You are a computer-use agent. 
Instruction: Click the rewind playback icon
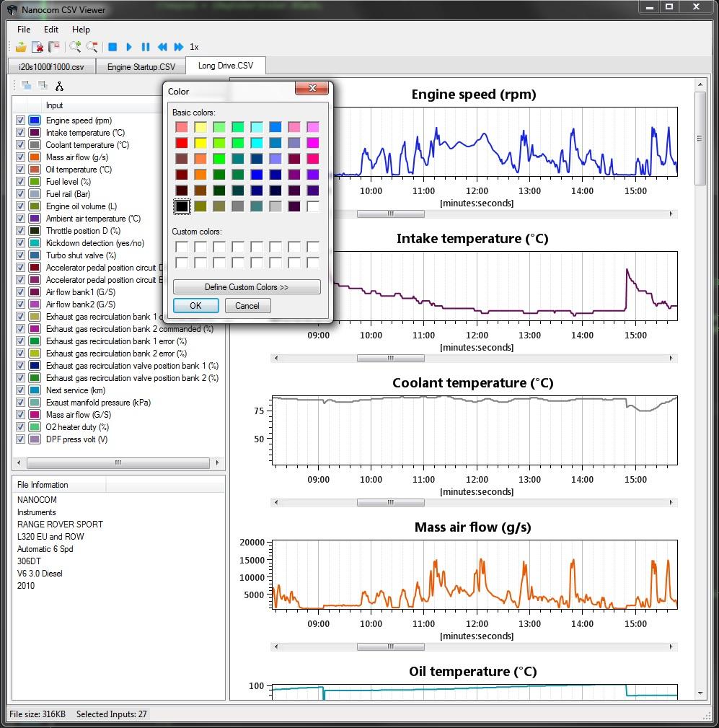tap(162, 47)
